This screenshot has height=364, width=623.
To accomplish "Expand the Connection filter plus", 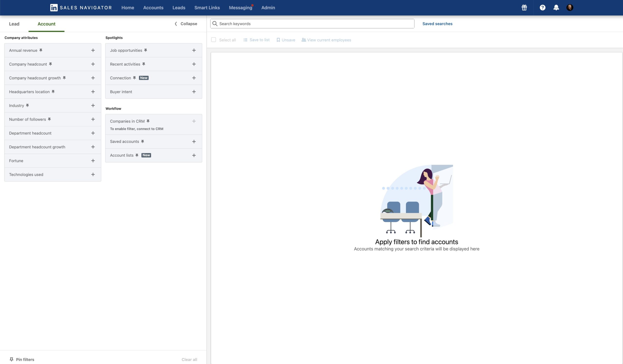I will pyautogui.click(x=194, y=78).
